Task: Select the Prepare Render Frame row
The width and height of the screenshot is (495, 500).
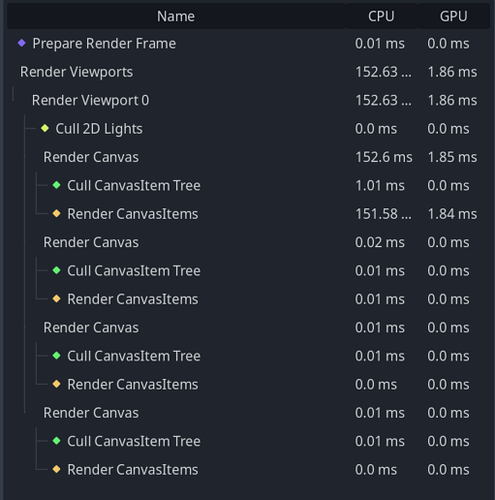Action: pyautogui.click(x=248, y=43)
